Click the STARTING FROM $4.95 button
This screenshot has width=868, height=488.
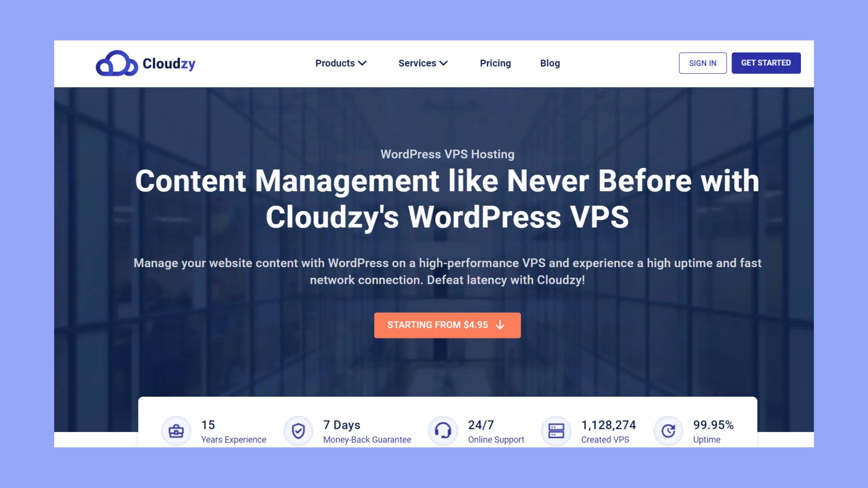pyautogui.click(x=447, y=325)
